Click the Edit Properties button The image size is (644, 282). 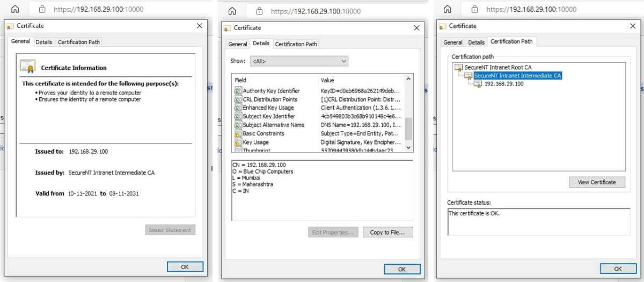click(333, 233)
